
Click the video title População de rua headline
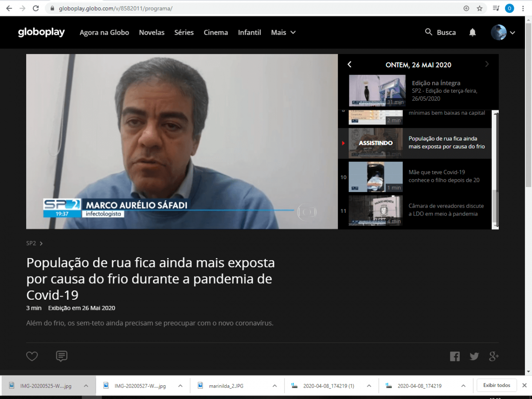(x=151, y=279)
